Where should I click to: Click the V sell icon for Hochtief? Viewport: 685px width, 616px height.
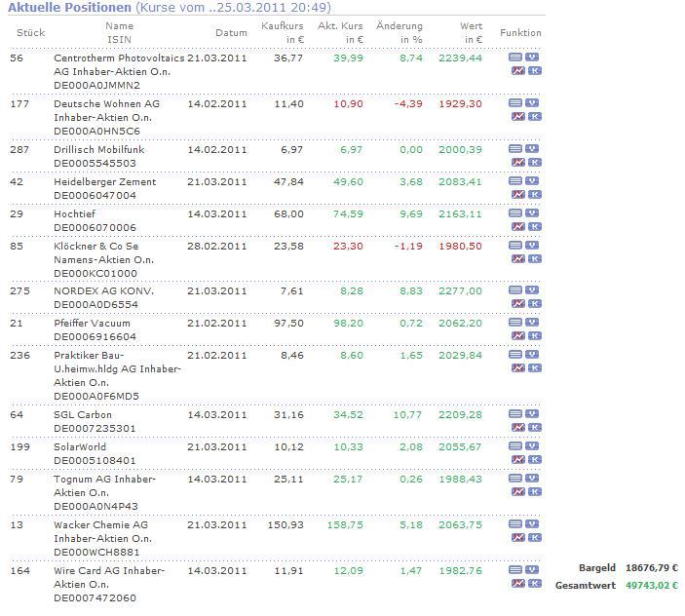(532, 213)
